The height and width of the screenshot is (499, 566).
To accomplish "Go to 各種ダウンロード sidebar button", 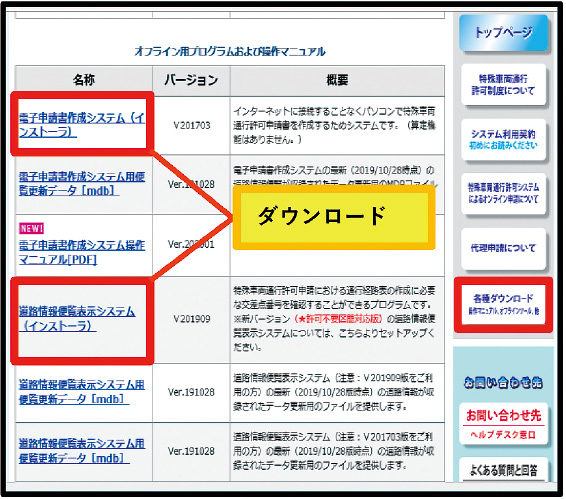I will tap(504, 305).
